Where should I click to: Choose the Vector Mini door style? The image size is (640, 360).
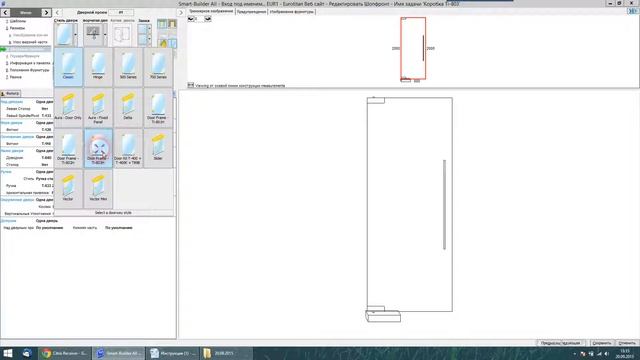point(98,189)
